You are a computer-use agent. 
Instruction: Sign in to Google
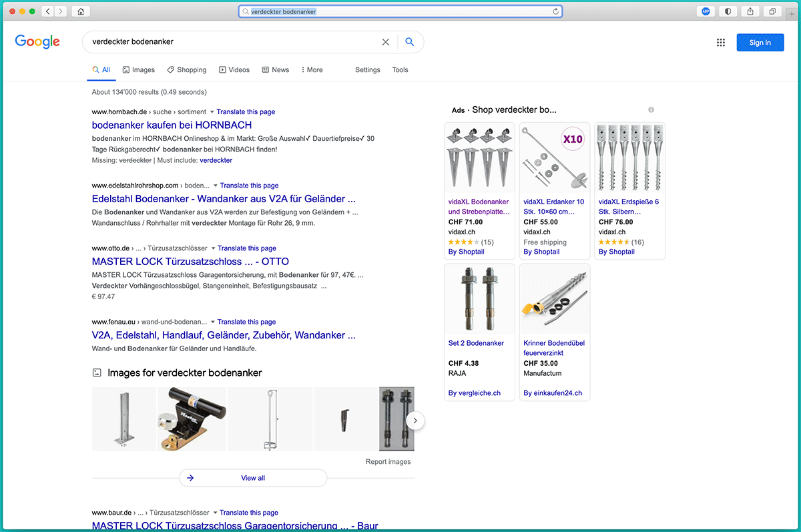(760, 43)
